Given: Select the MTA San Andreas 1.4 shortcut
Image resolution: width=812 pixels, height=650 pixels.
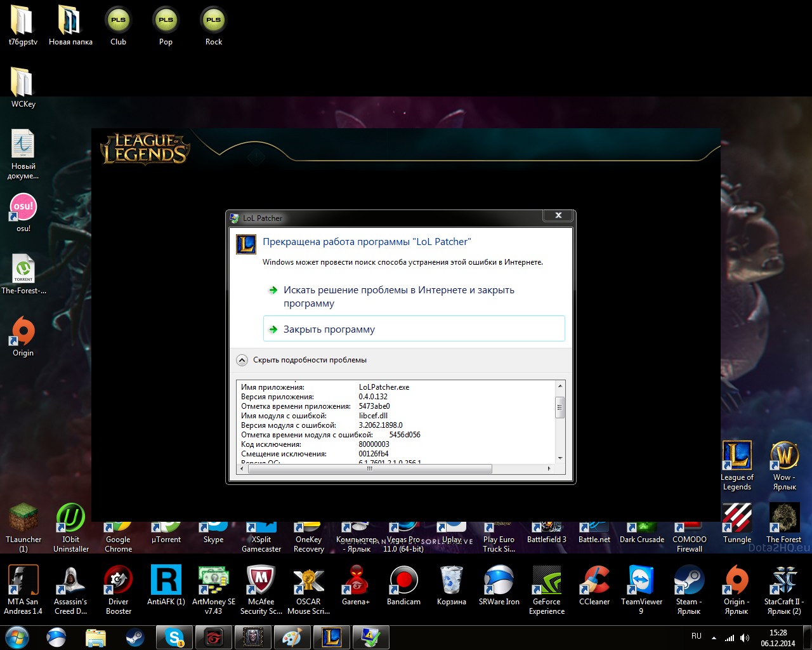Looking at the screenshot, I should pos(23,590).
